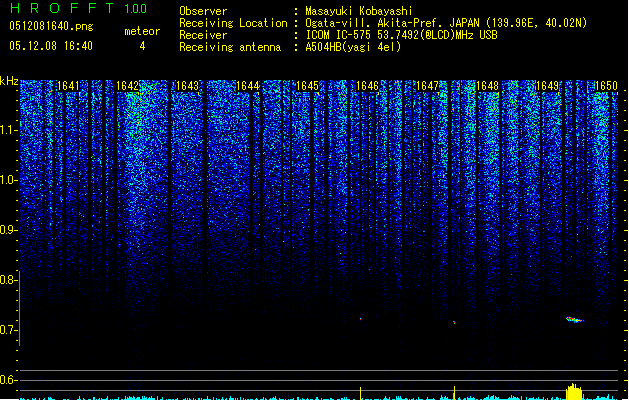
Task: Click the 1648 time marker
Action: point(487,86)
